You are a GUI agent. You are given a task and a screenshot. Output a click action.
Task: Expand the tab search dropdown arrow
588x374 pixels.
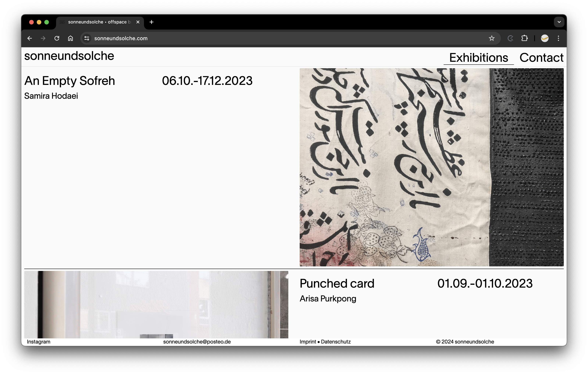(559, 22)
